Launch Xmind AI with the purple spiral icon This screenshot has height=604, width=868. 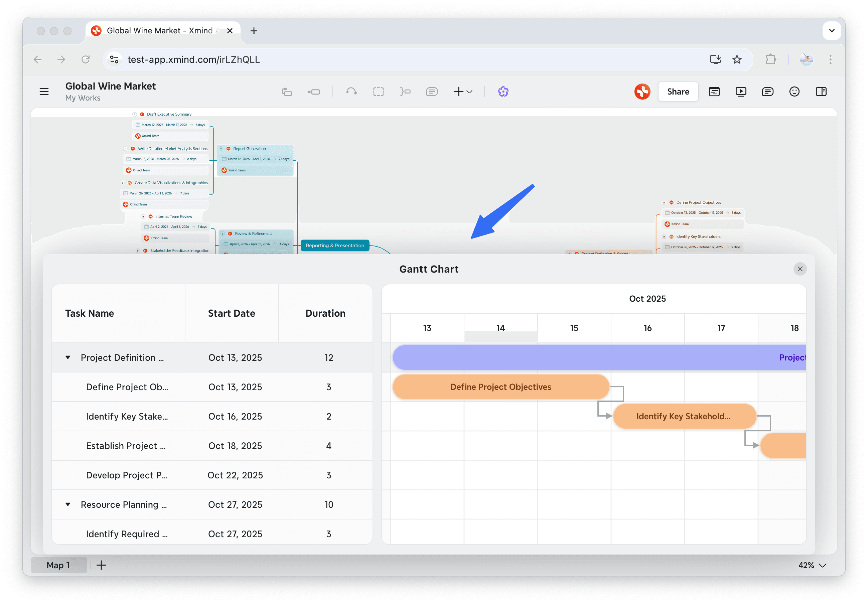pos(503,92)
